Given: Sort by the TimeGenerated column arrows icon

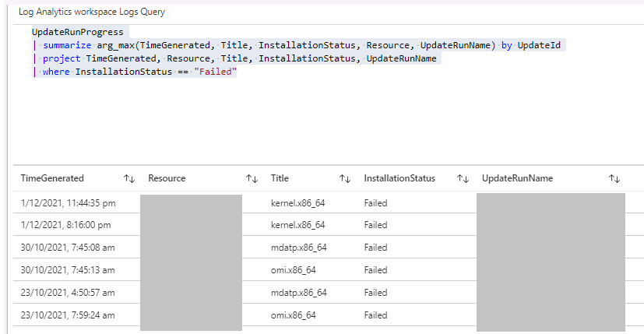Looking at the screenshot, I should coord(129,178).
